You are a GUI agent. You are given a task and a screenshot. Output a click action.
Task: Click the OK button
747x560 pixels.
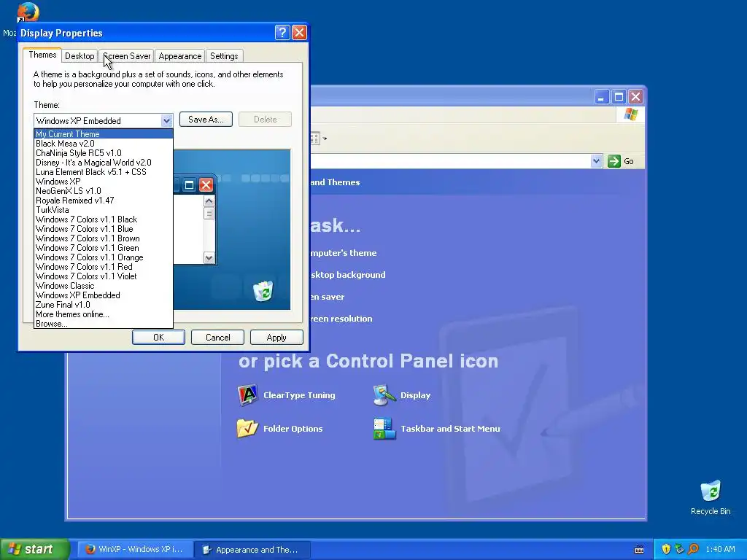pos(158,337)
